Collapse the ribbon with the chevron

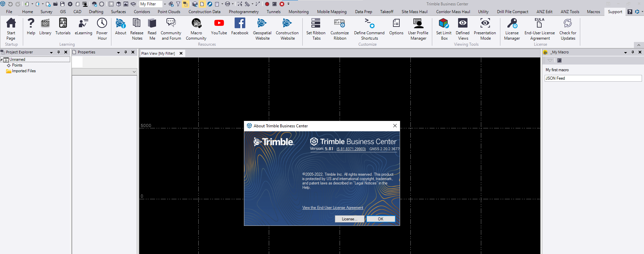pos(639,45)
